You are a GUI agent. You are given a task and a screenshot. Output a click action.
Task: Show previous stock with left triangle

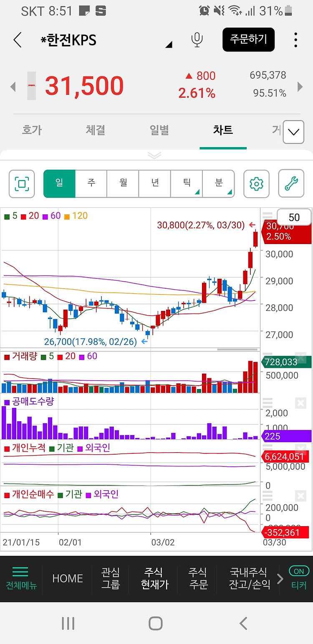pyautogui.click(x=13, y=87)
